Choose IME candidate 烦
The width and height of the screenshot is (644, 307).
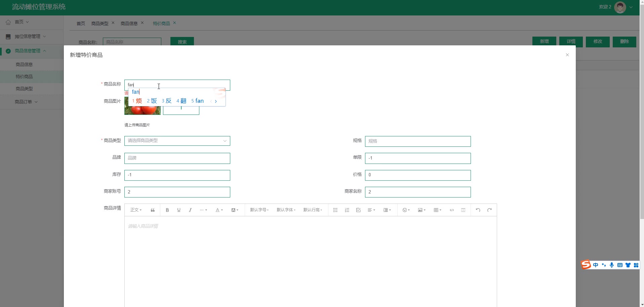pos(137,101)
